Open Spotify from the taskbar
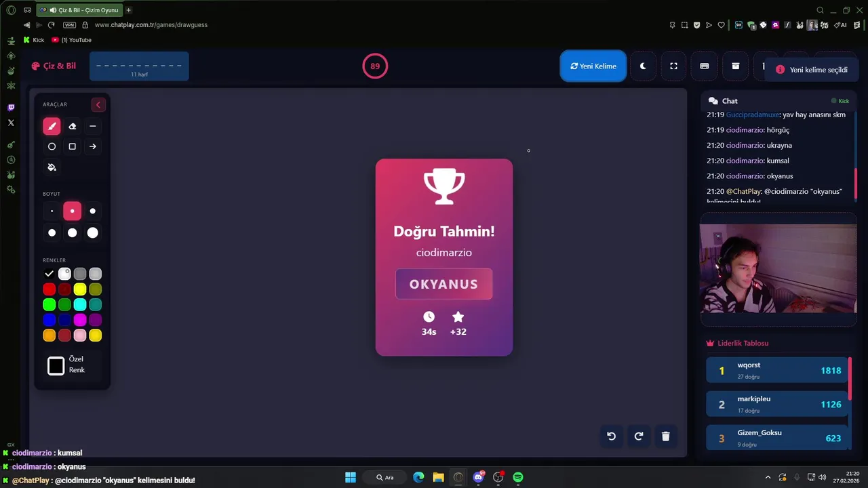Image resolution: width=868 pixels, height=488 pixels. point(518,477)
